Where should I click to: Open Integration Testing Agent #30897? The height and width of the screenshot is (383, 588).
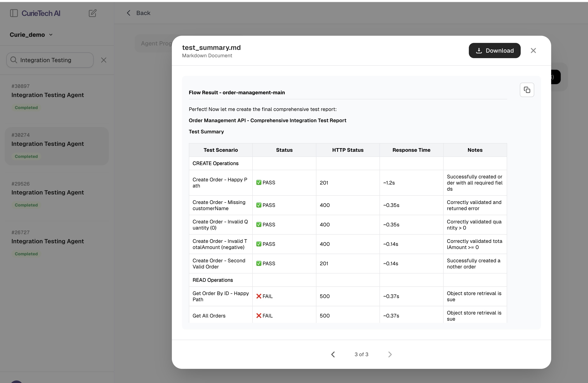click(x=47, y=95)
